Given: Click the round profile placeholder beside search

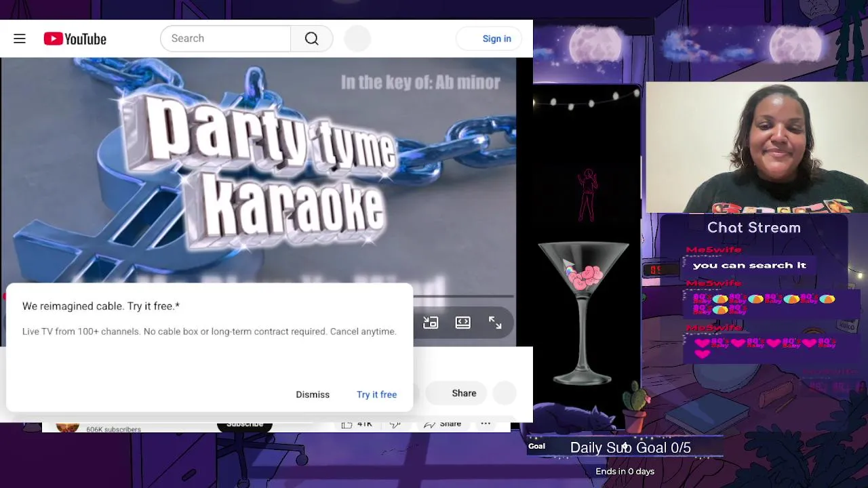Looking at the screenshot, I should [357, 39].
